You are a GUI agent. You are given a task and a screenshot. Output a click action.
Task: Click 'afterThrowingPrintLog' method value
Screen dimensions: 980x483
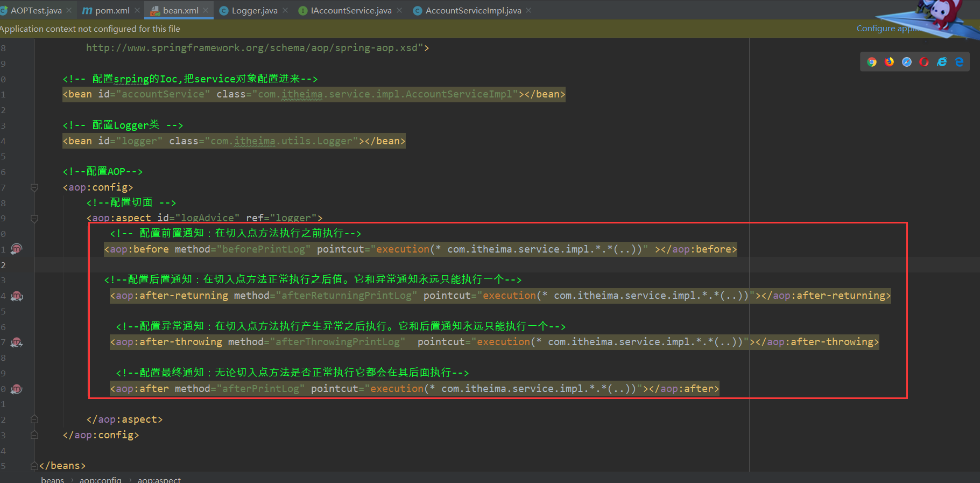tap(337, 342)
